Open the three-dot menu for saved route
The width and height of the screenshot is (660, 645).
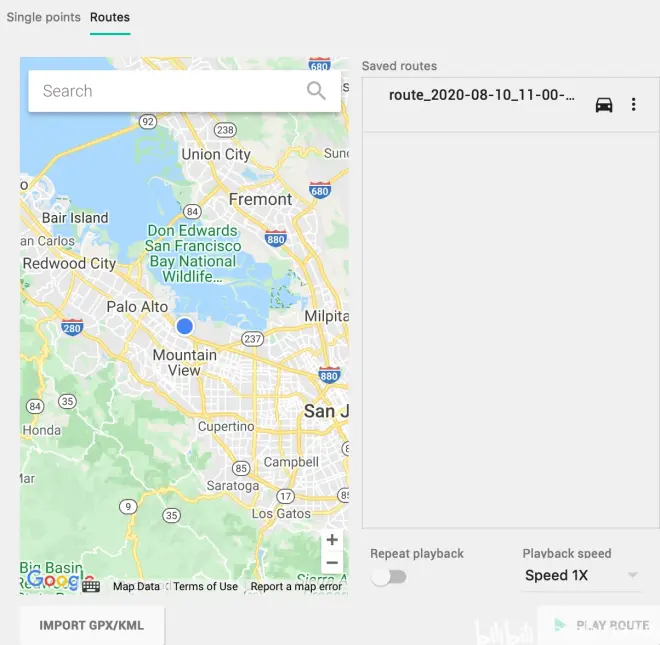(x=634, y=105)
